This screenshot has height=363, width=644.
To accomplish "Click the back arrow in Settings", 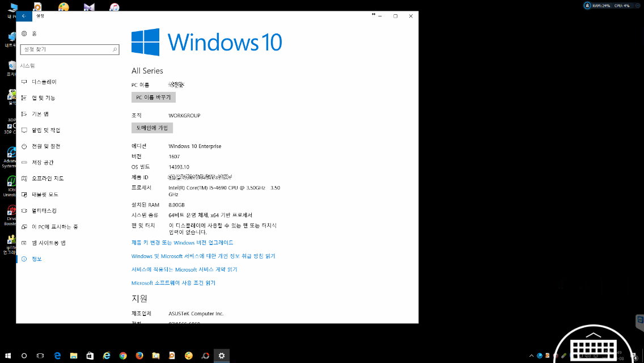I will [24, 16].
